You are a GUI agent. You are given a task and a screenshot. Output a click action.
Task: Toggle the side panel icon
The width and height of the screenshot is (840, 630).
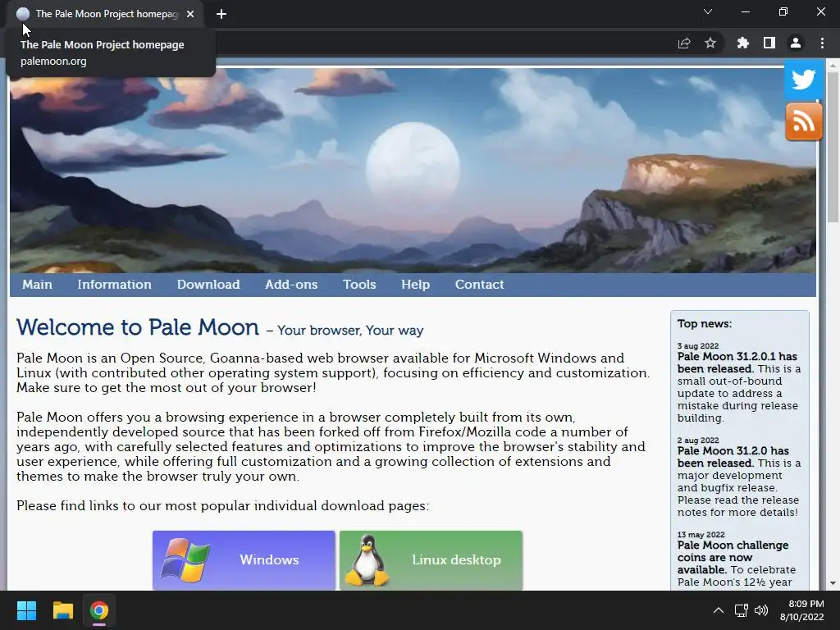click(x=769, y=43)
